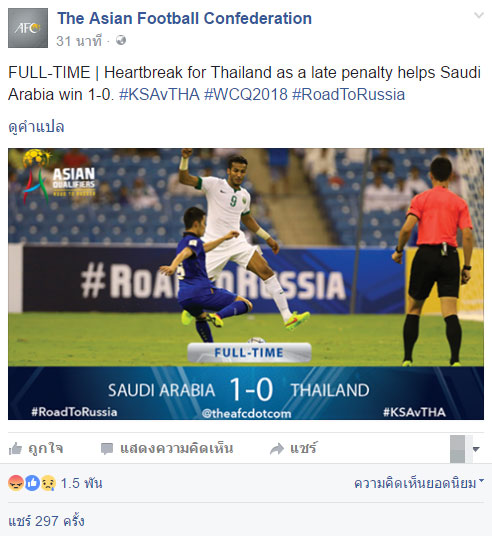Click the sad reaction emoji icon

(x=48, y=483)
